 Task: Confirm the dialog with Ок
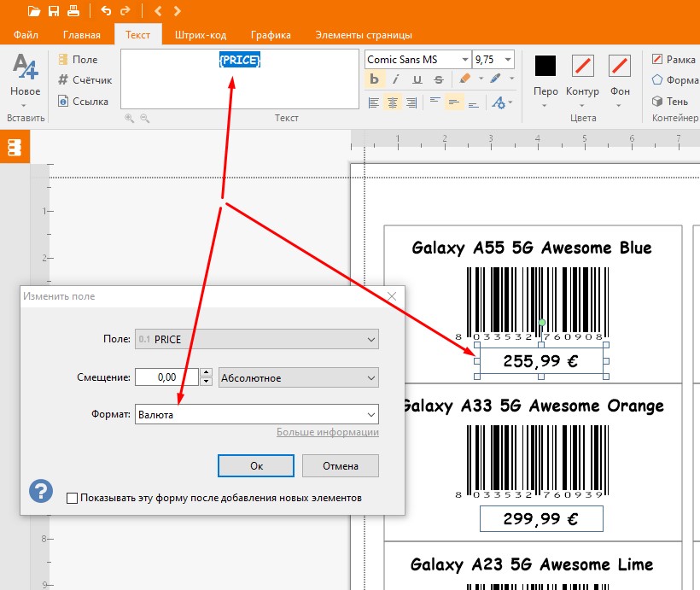tap(256, 466)
